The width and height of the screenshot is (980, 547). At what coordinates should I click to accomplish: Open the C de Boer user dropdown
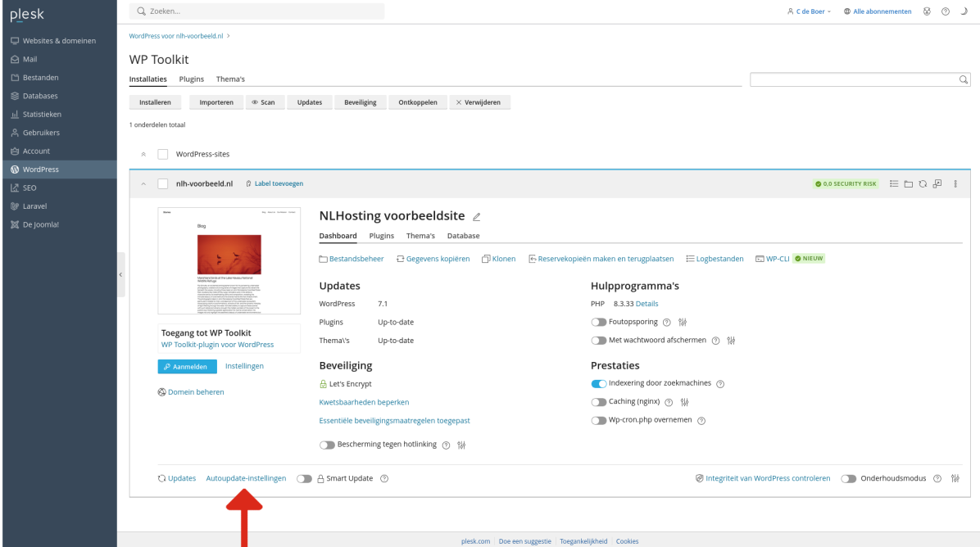click(809, 11)
